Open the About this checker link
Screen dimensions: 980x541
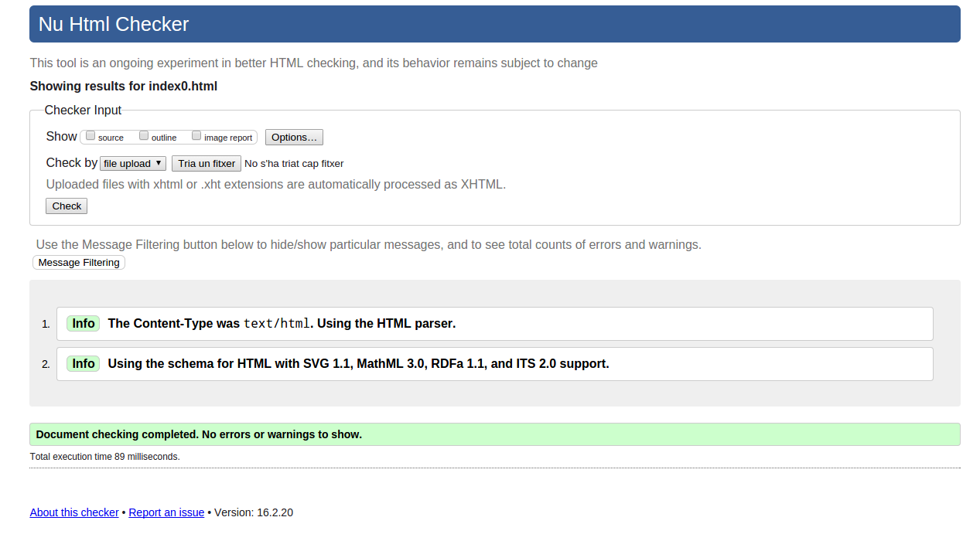(x=74, y=512)
